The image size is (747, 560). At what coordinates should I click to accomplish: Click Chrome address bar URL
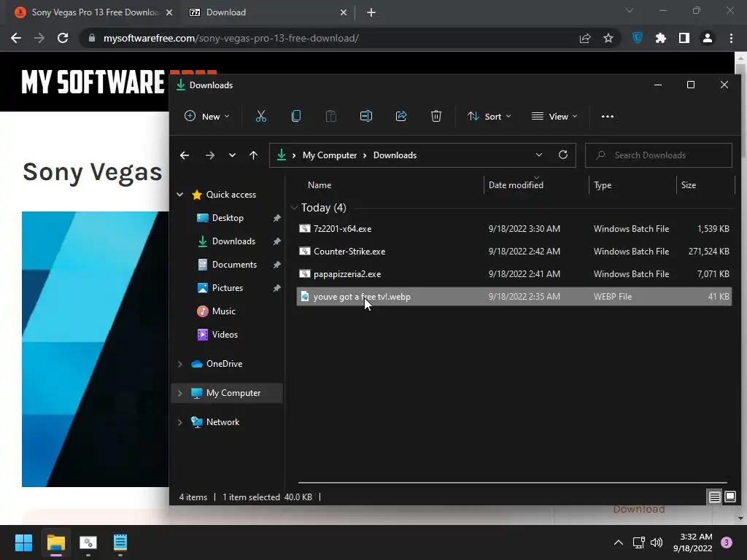231,38
